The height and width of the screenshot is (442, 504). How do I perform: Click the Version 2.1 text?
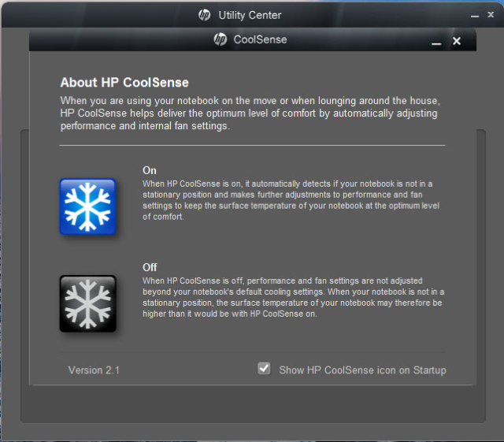pyautogui.click(x=94, y=370)
